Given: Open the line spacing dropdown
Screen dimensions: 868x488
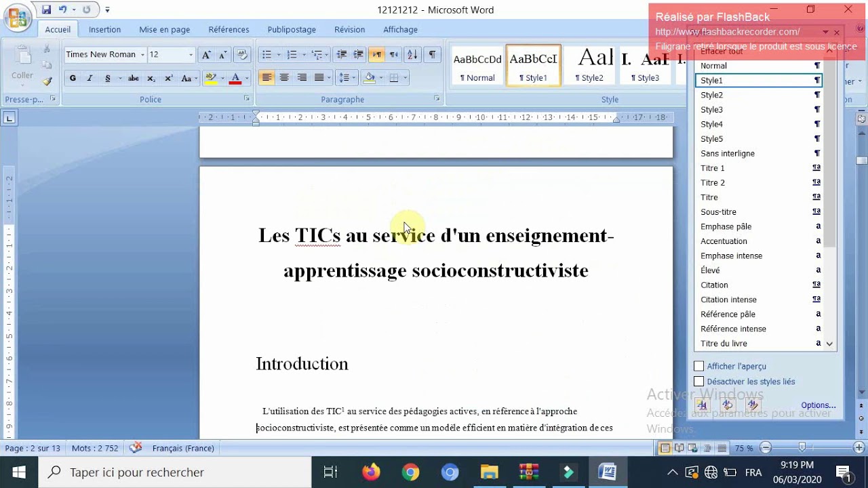Looking at the screenshot, I should (347, 78).
